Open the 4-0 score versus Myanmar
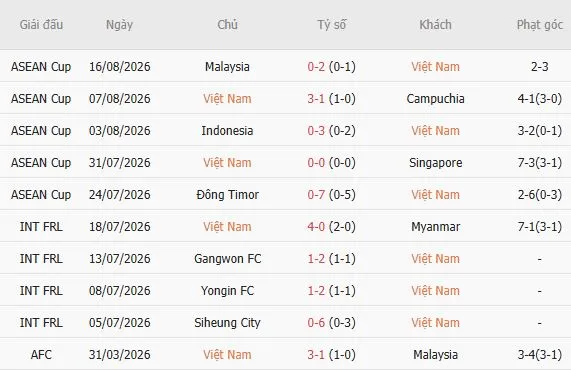 click(x=316, y=227)
